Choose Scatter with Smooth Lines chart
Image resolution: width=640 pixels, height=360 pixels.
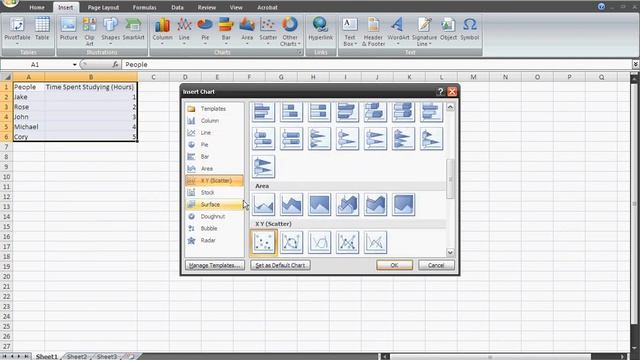319,242
